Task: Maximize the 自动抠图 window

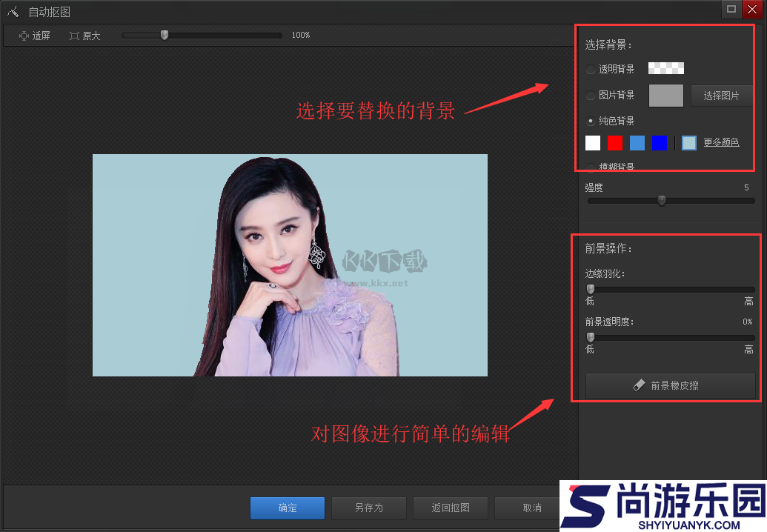Action: pyautogui.click(x=731, y=9)
